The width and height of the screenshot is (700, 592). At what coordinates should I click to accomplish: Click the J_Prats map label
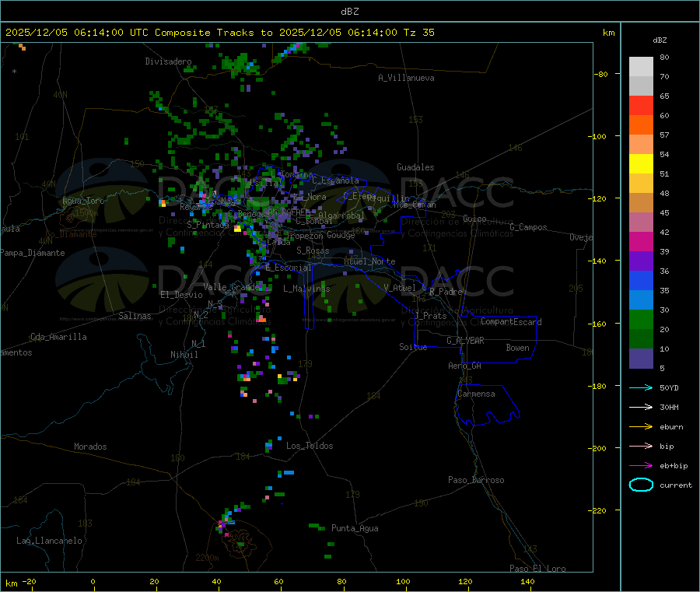(x=431, y=316)
